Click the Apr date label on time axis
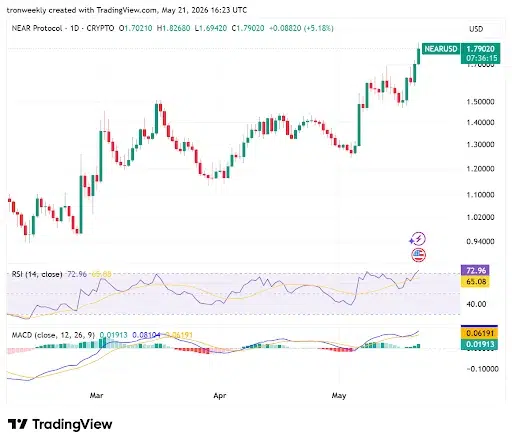Screen dimensions: 512x444 click(220, 396)
